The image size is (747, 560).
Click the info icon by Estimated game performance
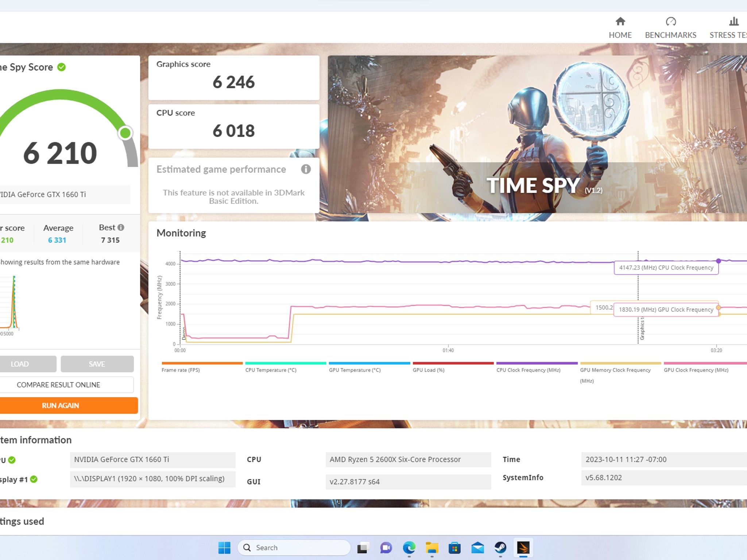306,169
